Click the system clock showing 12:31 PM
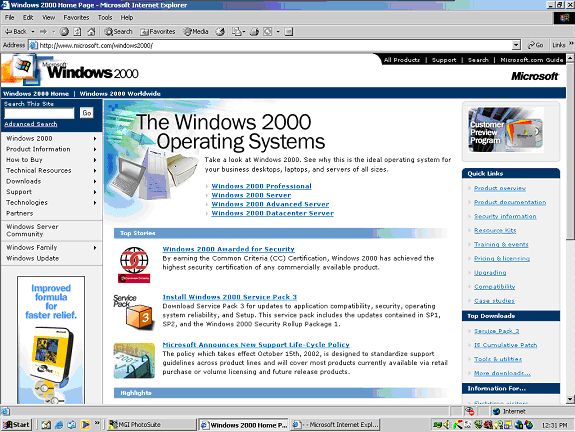575x432 pixels. pos(554,425)
